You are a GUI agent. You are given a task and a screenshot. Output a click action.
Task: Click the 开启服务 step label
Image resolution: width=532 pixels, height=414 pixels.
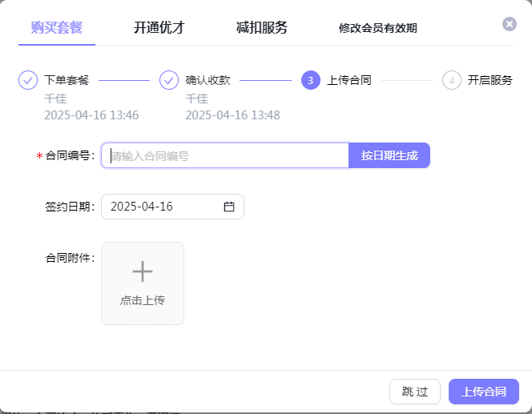coord(490,80)
